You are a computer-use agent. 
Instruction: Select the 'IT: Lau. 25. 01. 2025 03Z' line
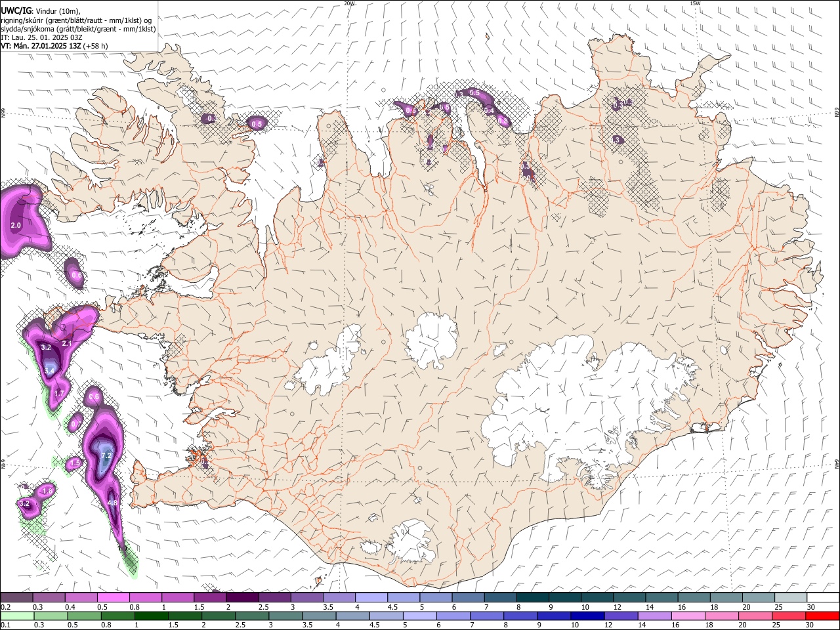coord(41,37)
